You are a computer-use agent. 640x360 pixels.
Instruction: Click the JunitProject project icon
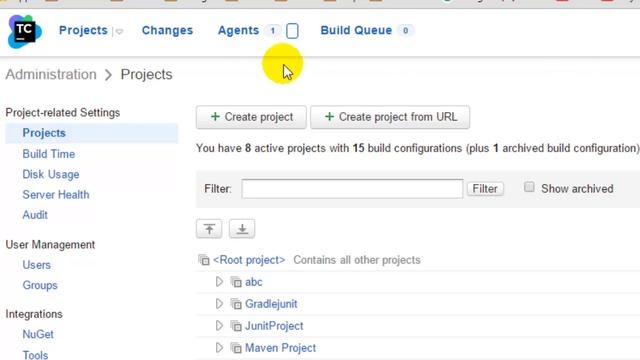(236, 326)
